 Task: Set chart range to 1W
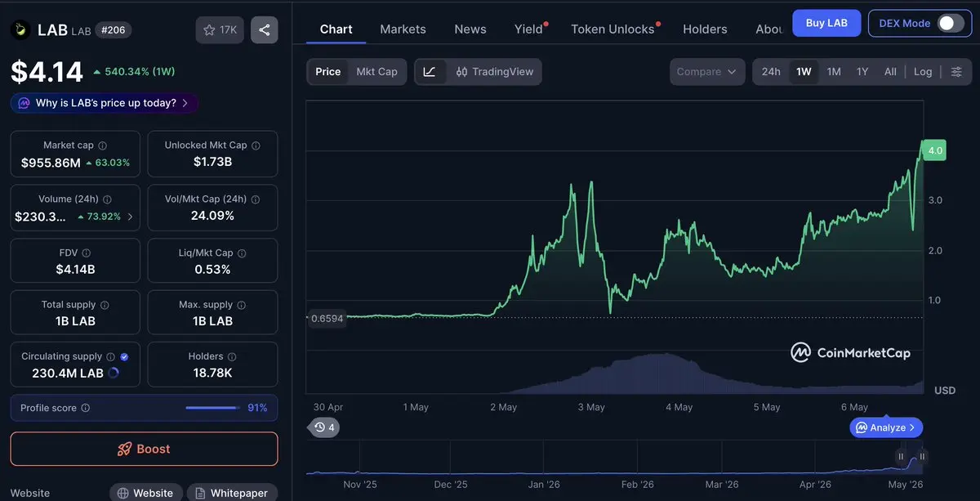(x=804, y=72)
